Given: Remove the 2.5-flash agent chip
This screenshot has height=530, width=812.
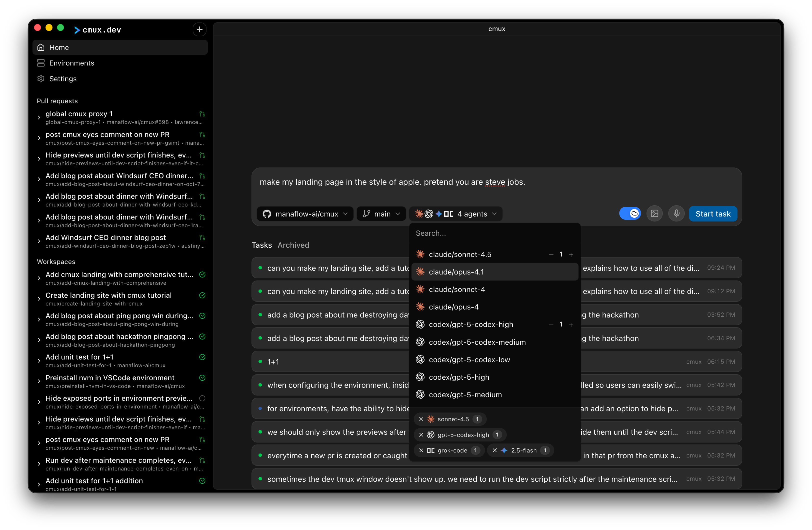Looking at the screenshot, I should coord(495,450).
